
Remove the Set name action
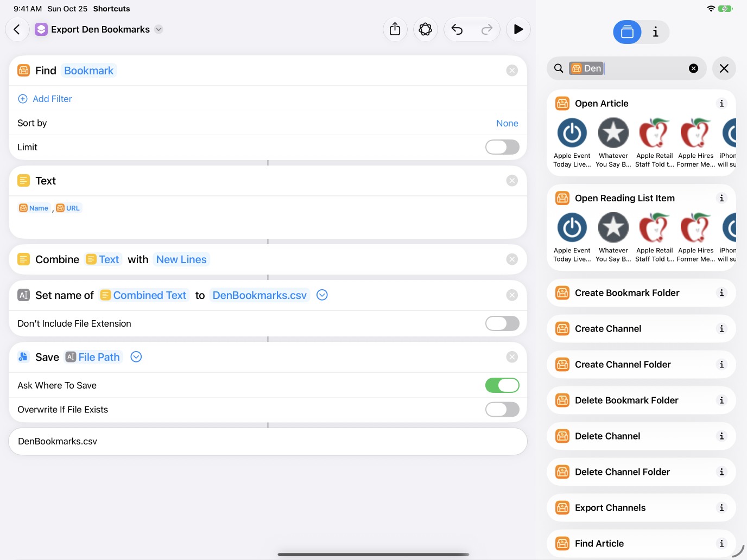coord(512,295)
